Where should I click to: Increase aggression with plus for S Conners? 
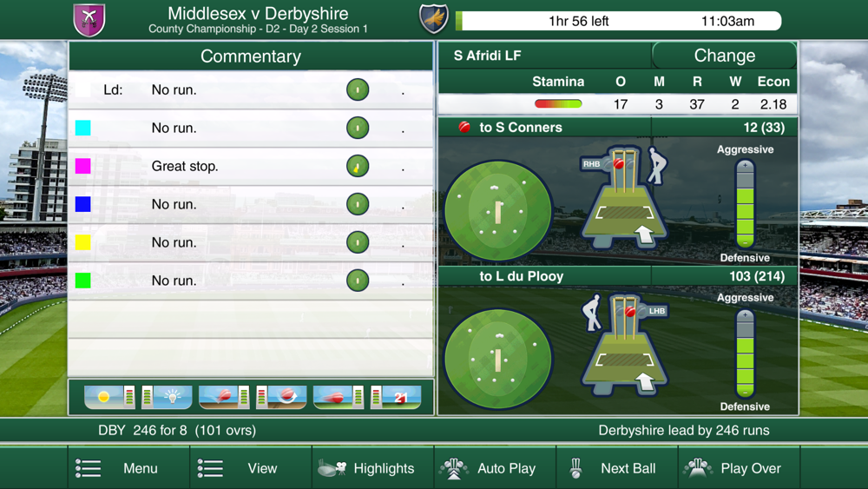pyautogui.click(x=745, y=166)
